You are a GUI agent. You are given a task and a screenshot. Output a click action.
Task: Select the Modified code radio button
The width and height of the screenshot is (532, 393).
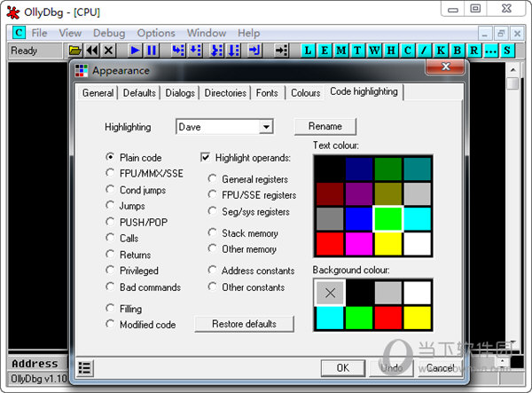(110, 324)
